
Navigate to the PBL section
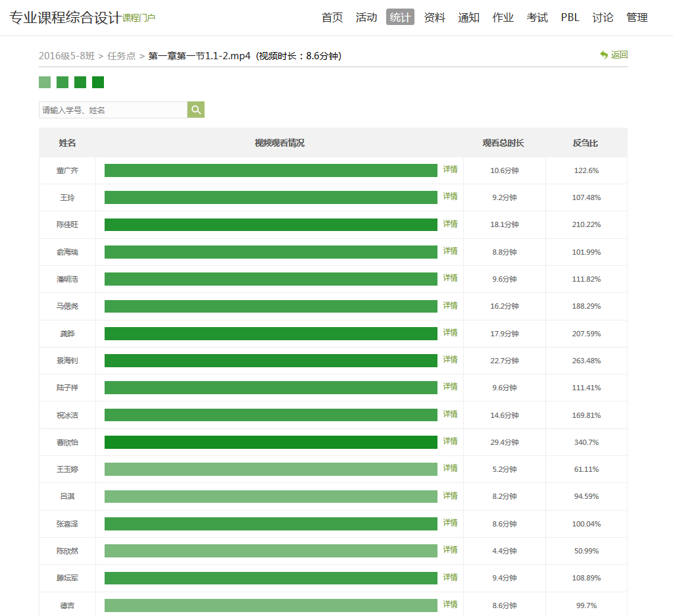point(570,18)
